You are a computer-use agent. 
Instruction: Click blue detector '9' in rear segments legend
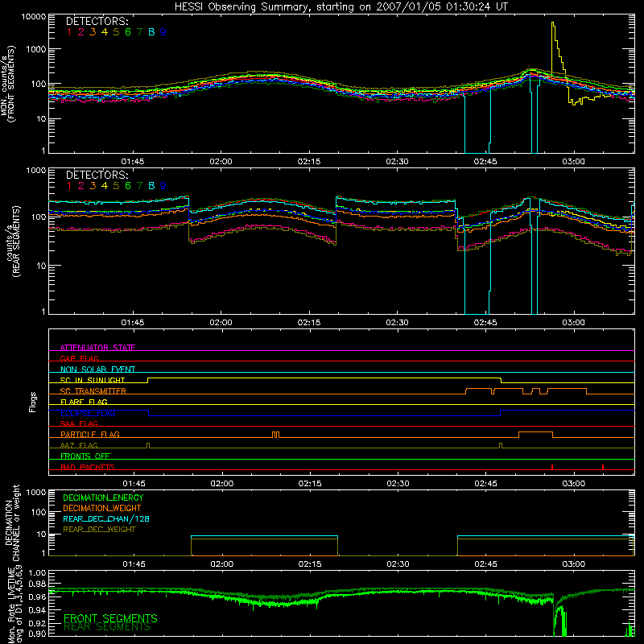tap(163, 186)
